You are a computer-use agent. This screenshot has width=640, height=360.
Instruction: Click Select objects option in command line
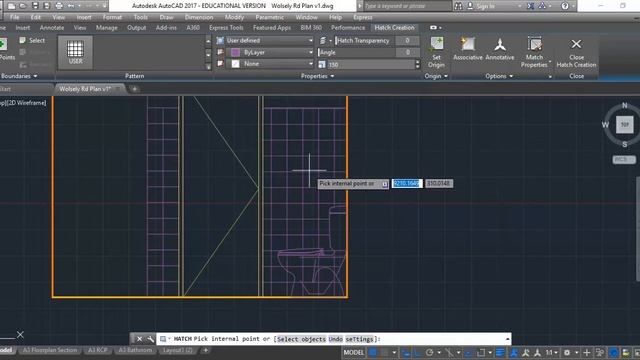tap(301, 339)
